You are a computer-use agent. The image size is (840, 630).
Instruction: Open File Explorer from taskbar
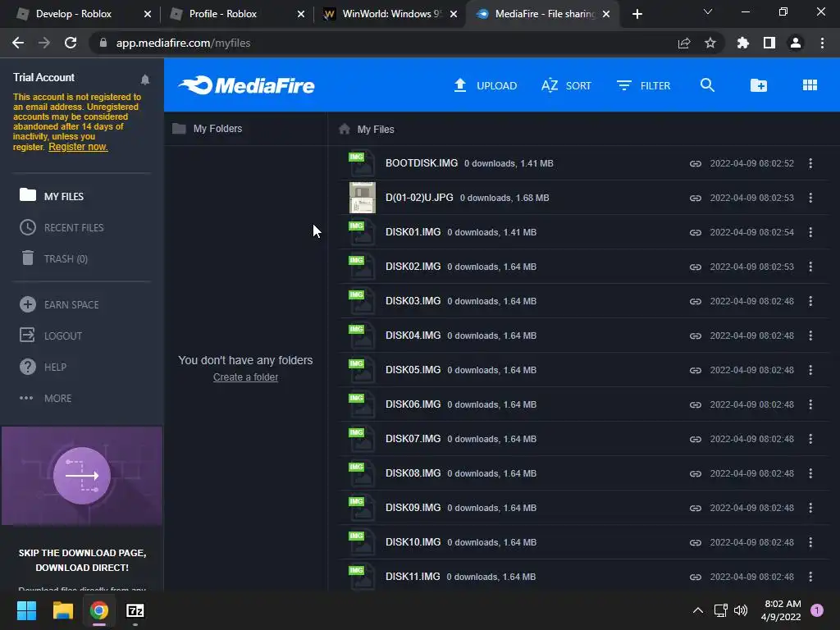tap(62, 610)
